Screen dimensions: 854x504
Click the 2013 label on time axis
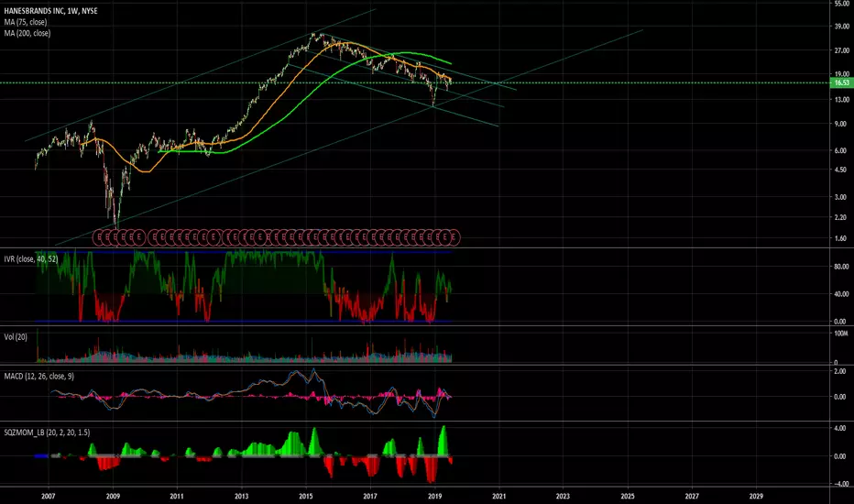tap(241, 497)
